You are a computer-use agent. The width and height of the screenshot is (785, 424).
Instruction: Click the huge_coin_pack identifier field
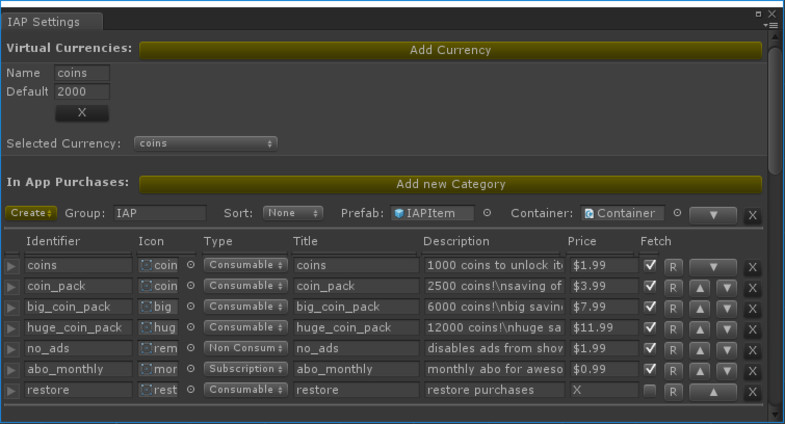coord(78,327)
